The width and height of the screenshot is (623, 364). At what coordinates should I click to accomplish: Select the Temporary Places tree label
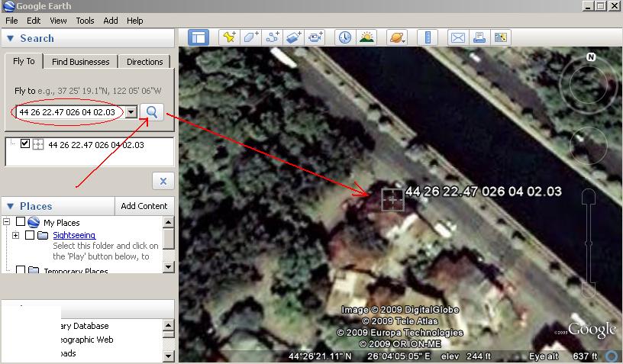tap(76, 270)
